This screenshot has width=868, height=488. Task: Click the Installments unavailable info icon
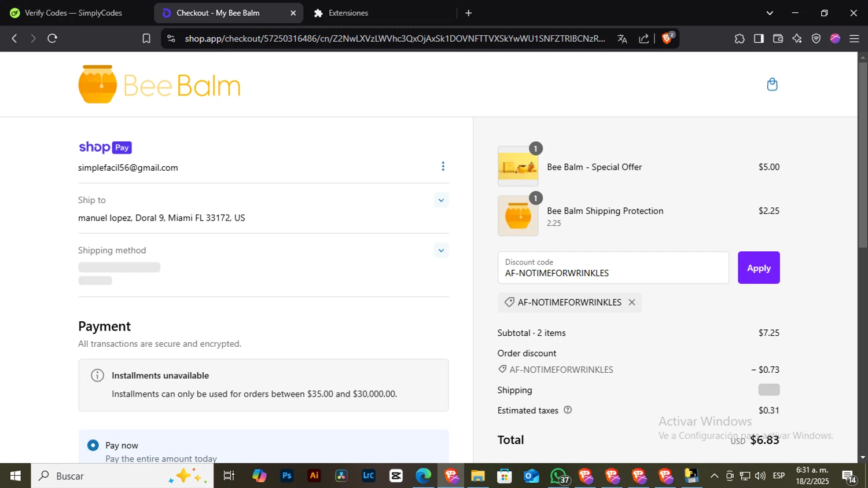(x=97, y=375)
